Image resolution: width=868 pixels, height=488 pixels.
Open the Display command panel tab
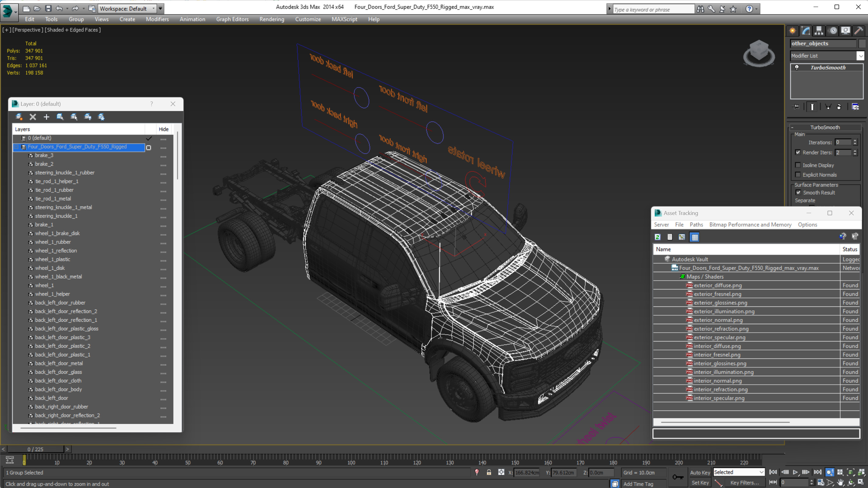(x=845, y=31)
